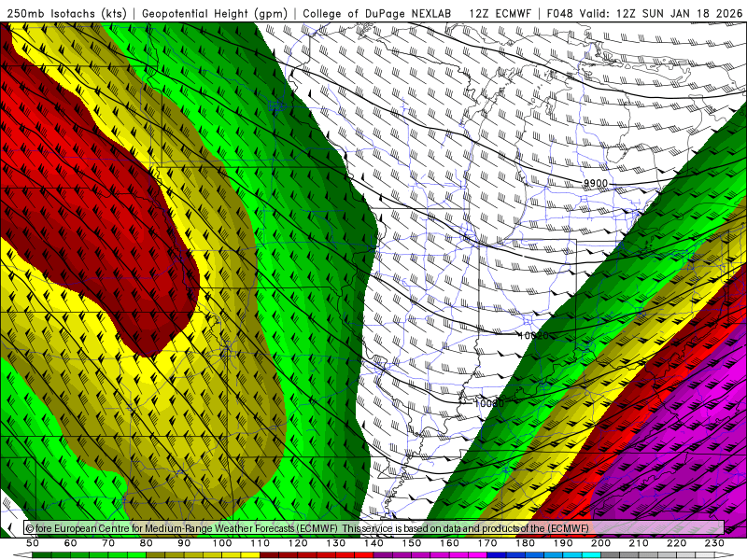Click the 170 value on the color scale
The width and height of the screenshot is (747, 560).
coord(486,543)
